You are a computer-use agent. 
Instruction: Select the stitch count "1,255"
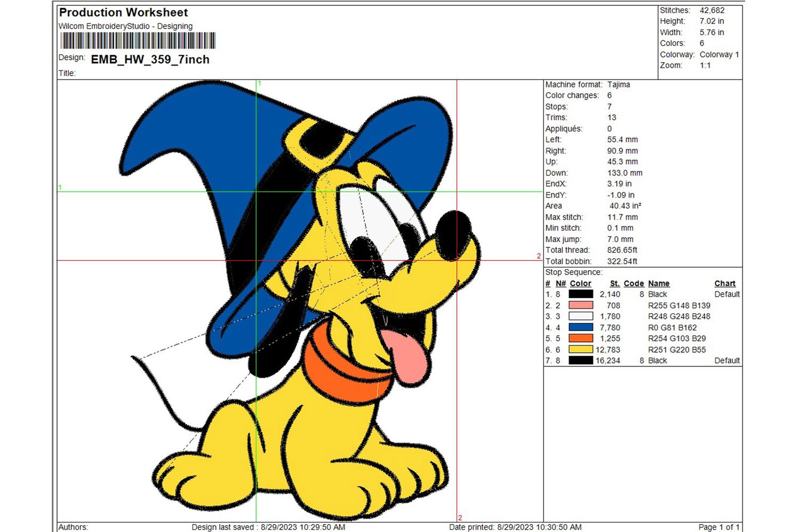click(610, 338)
